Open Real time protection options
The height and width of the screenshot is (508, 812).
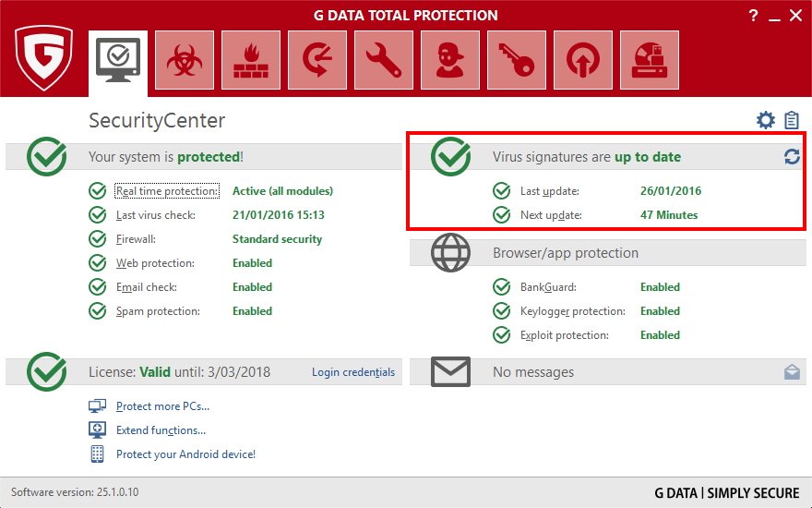[167, 191]
